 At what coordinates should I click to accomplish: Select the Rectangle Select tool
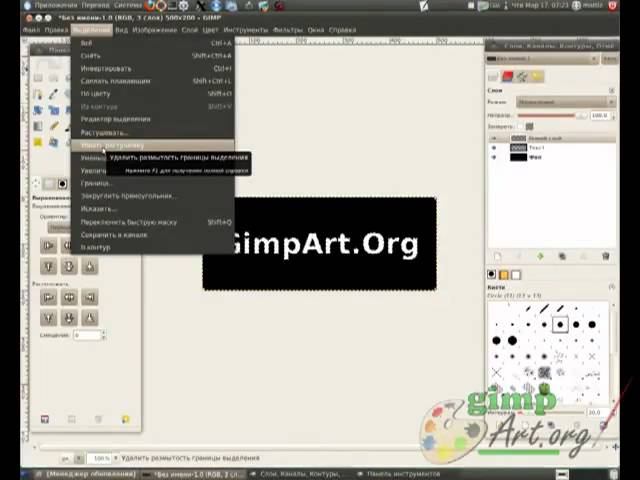[x=38, y=78]
